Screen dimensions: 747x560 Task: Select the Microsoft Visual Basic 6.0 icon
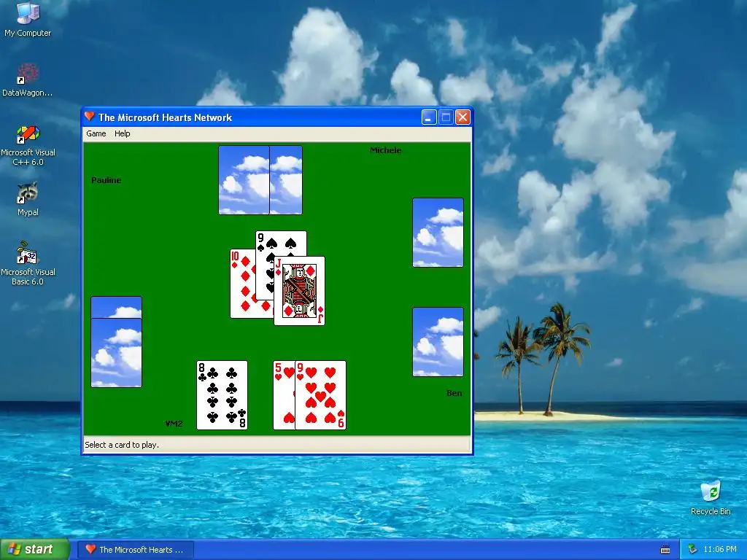(28, 263)
